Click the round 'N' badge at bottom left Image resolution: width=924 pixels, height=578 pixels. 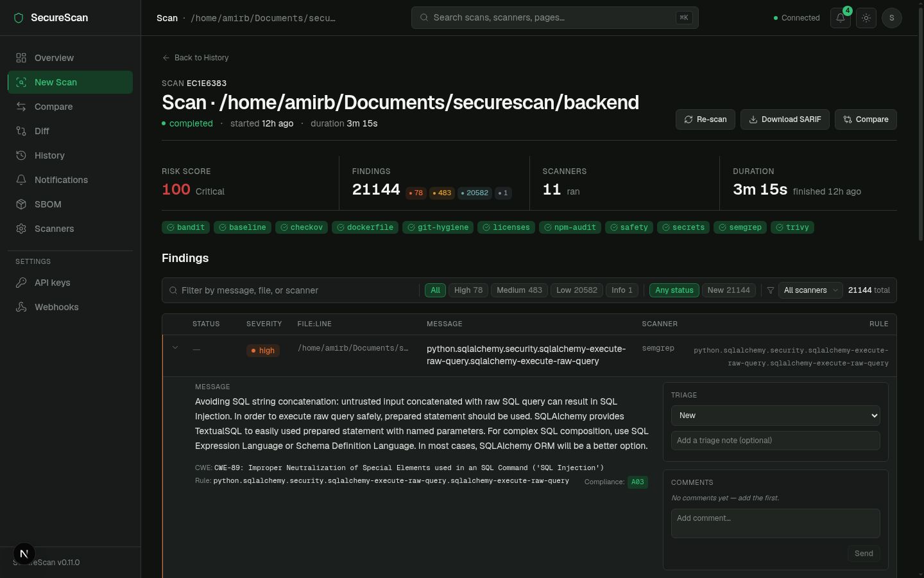[x=24, y=554]
